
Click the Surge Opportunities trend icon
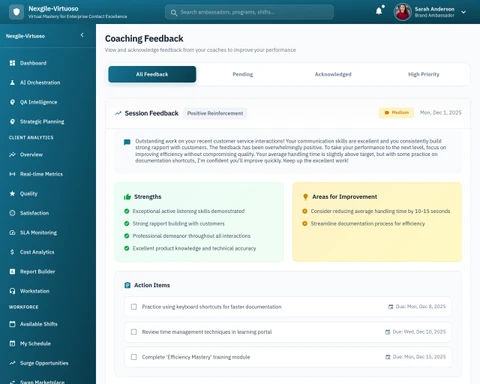coord(12,363)
